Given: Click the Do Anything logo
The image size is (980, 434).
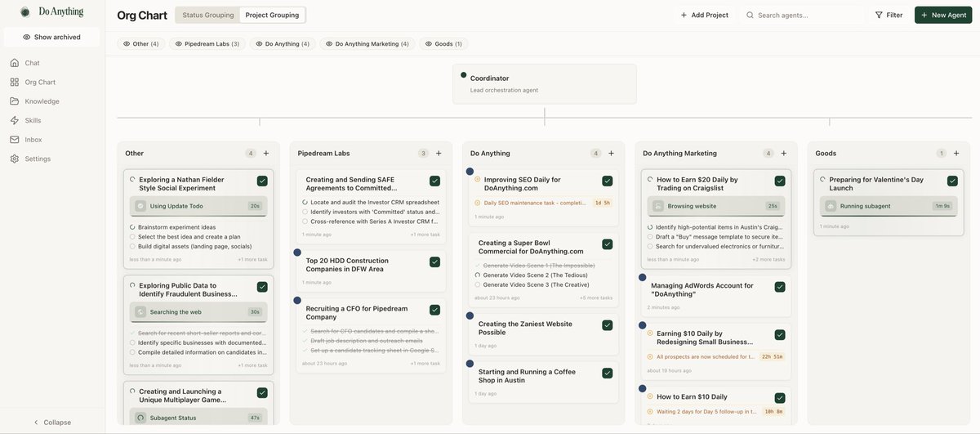Looking at the screenshot, I should tap(51, 11).
